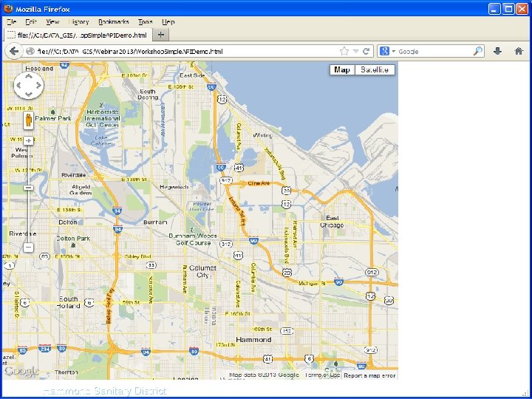The height and width of the screenshot is (399, 532).
Task: Click the Hammond Sanitary District text
Action: point(105,391)
